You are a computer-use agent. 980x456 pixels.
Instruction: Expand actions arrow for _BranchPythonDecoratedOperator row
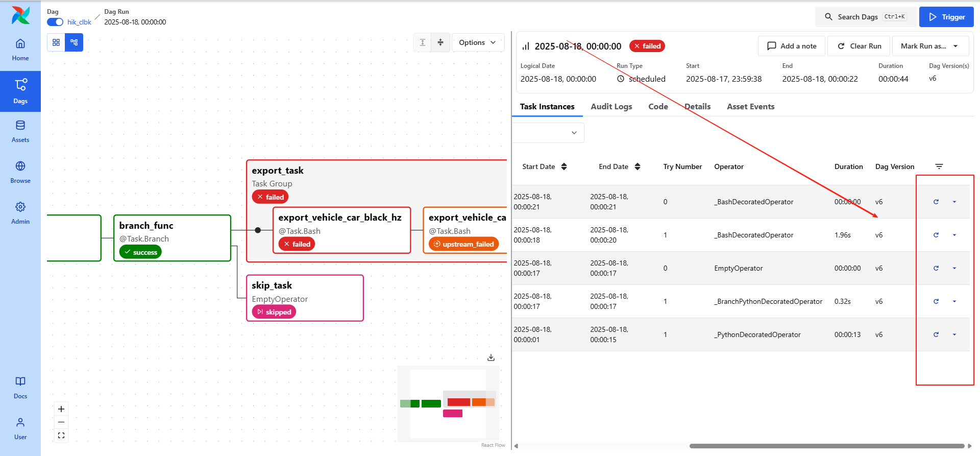point(954,301)
